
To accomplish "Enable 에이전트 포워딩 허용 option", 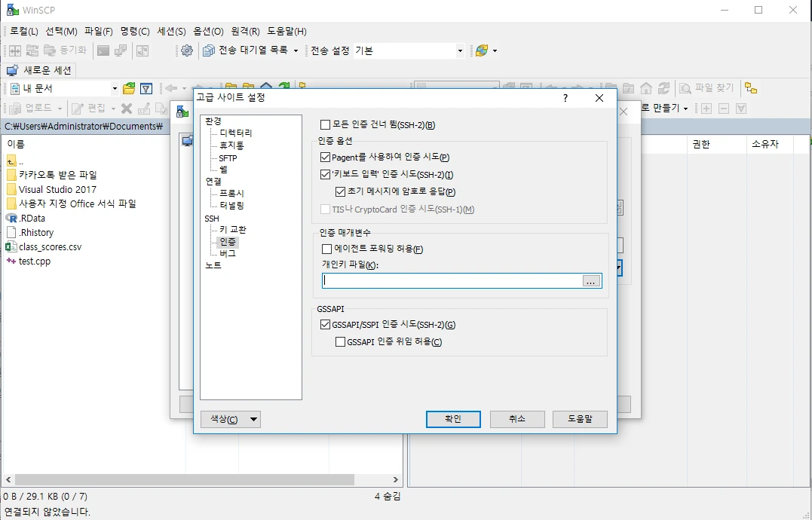I will point(326,249).
